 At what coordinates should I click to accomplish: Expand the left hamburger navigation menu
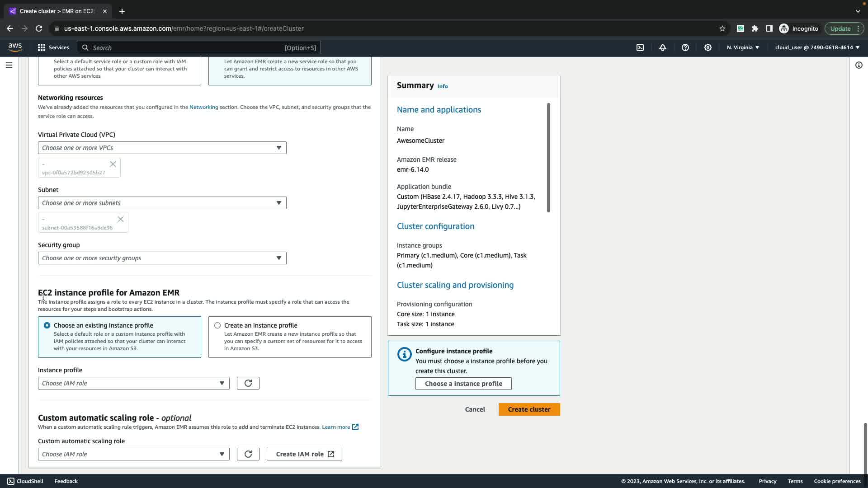9,65
